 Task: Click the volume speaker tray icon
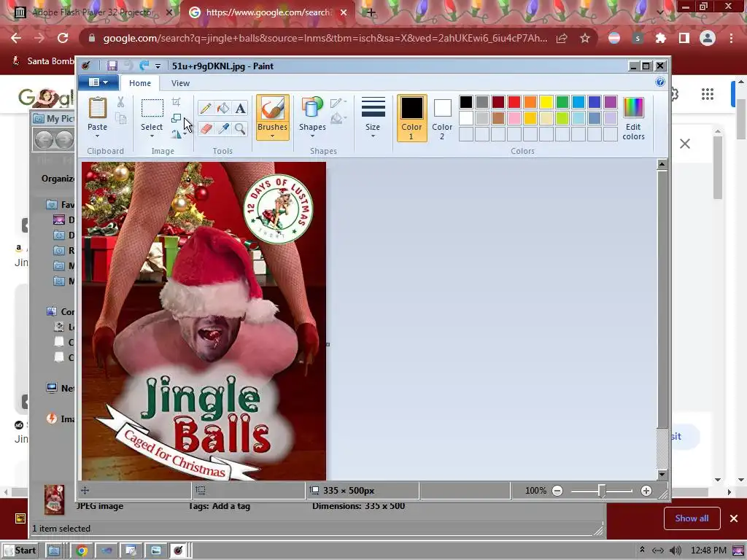tap(675, 551)
